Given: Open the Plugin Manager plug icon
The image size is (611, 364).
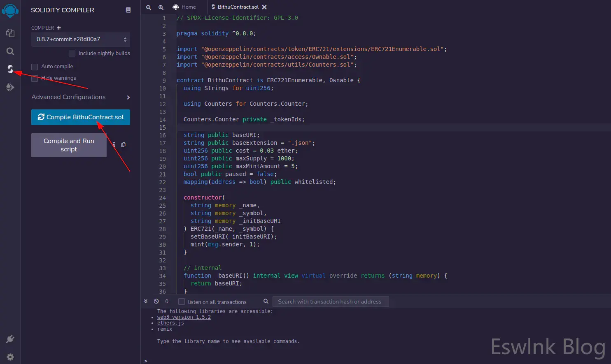Looking at the screenshot, I should [10, 339].
